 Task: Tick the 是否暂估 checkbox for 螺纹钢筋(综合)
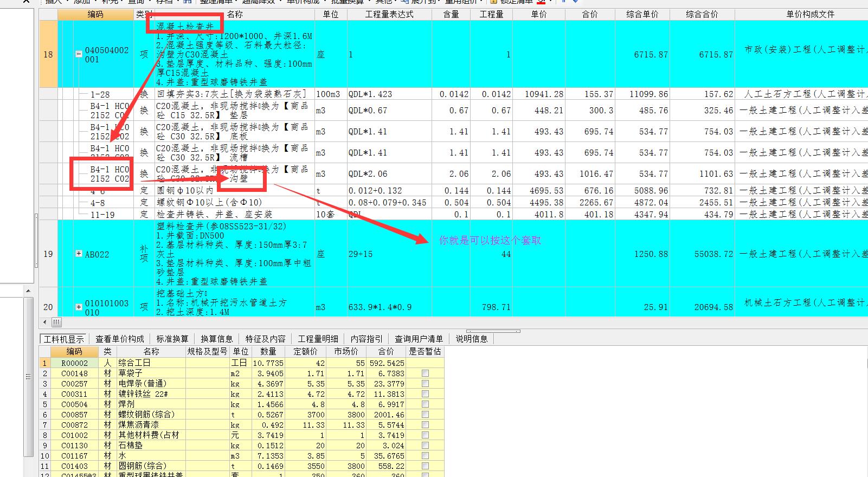[x=425, y=415]
